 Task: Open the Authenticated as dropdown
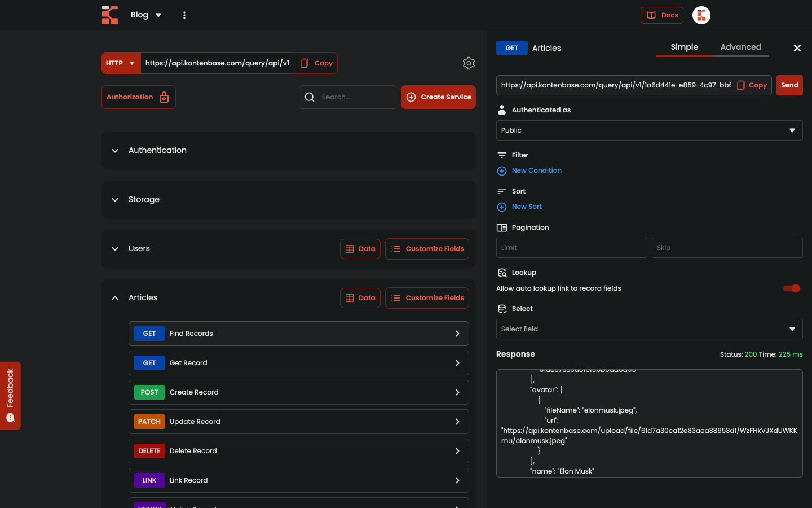pyautogui.click(x=649, y=130)
